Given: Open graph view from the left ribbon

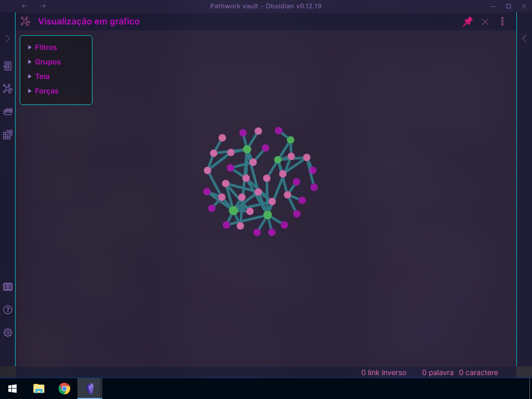Looking at the screenshot, I should coord(7,89).
